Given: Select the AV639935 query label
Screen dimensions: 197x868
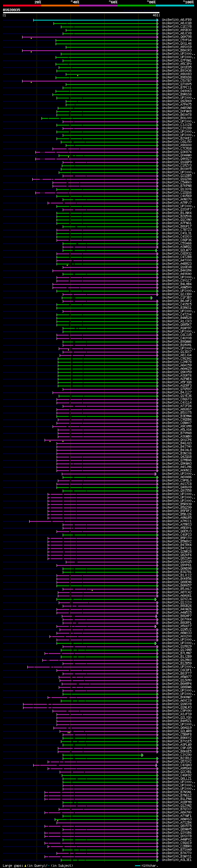Looking at the screenshot, I should tap(11, 10).
